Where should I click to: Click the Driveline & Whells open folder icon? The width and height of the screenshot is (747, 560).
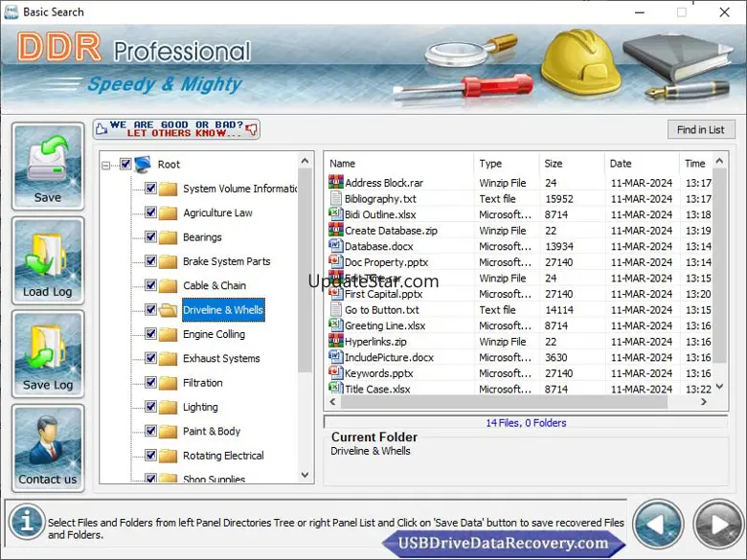(169, 310)
